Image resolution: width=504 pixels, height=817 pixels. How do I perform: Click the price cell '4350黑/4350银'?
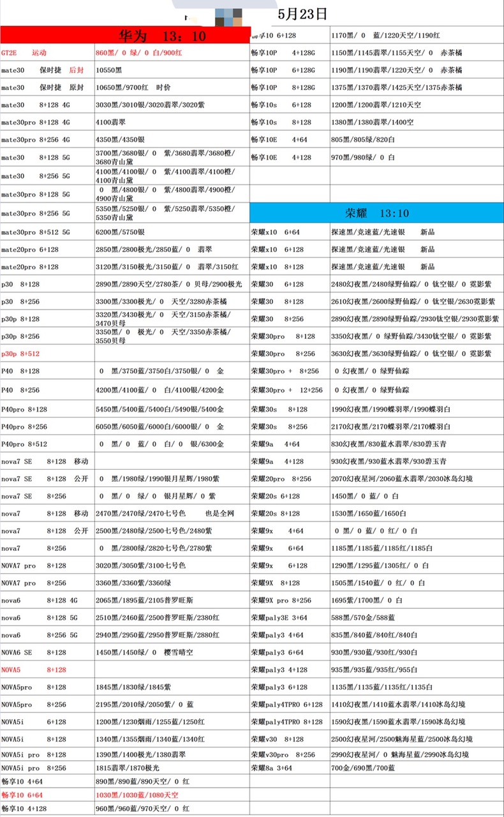tap(172, 139)
